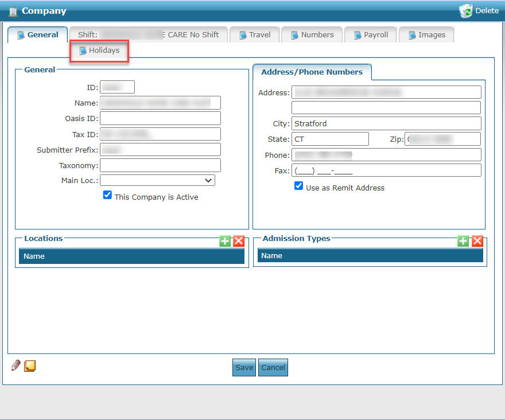Click into the Oasis ID field
Screen dimensions: 505x420
[x=160, y=118]
